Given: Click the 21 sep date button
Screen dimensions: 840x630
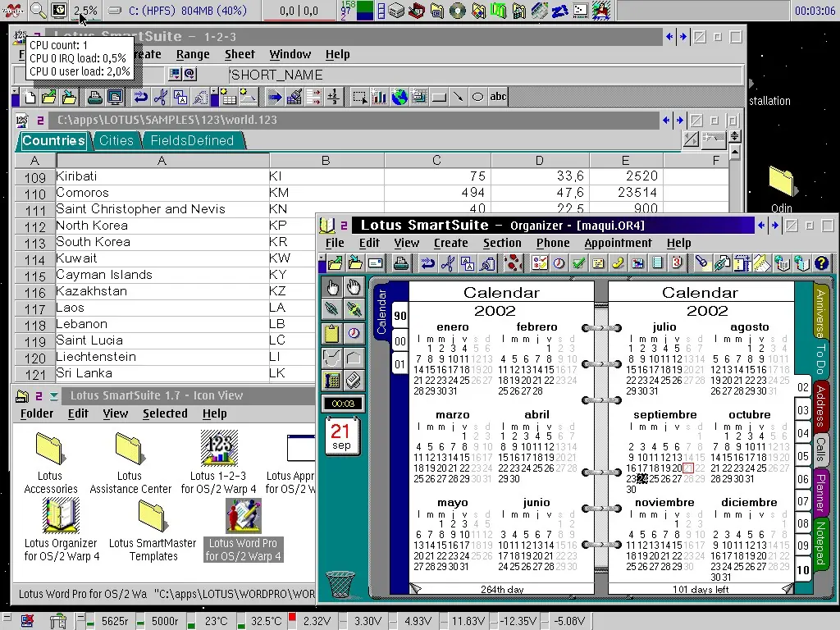Looking at the screenshot, I should pos(341,436).
